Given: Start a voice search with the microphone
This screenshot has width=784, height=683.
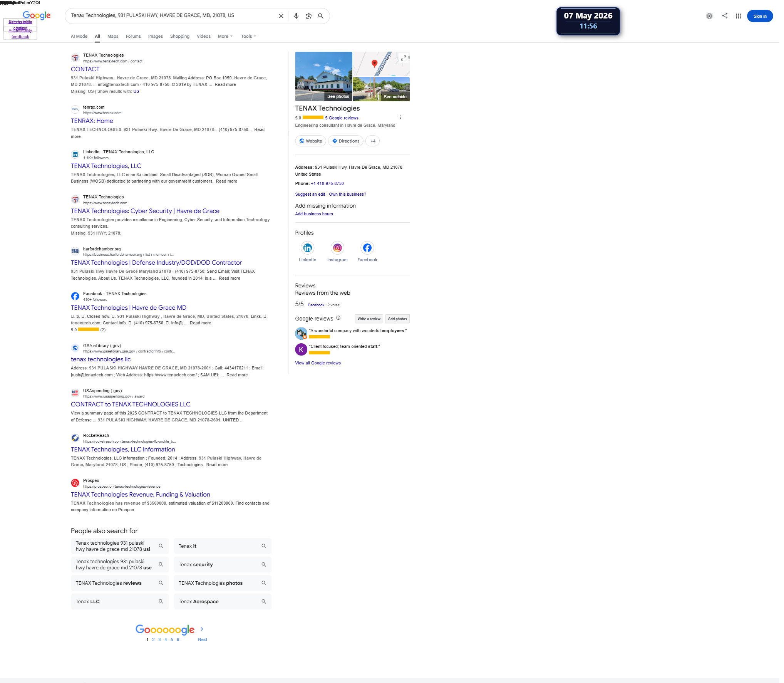Looking at the screenshot, I should click(x=296, y=16).
